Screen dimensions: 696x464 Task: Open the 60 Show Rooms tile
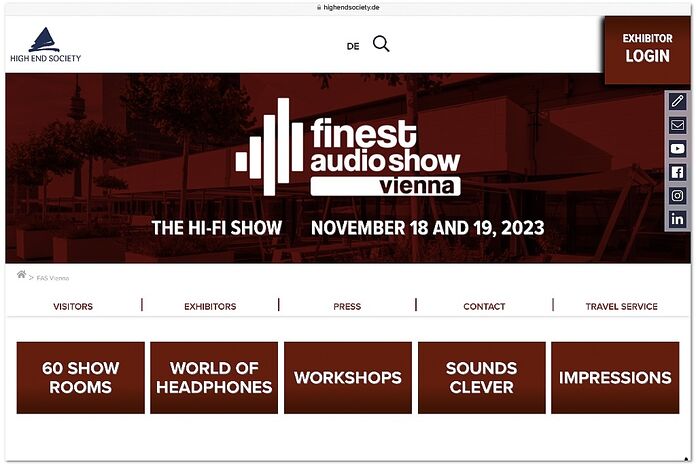(80, 378)
